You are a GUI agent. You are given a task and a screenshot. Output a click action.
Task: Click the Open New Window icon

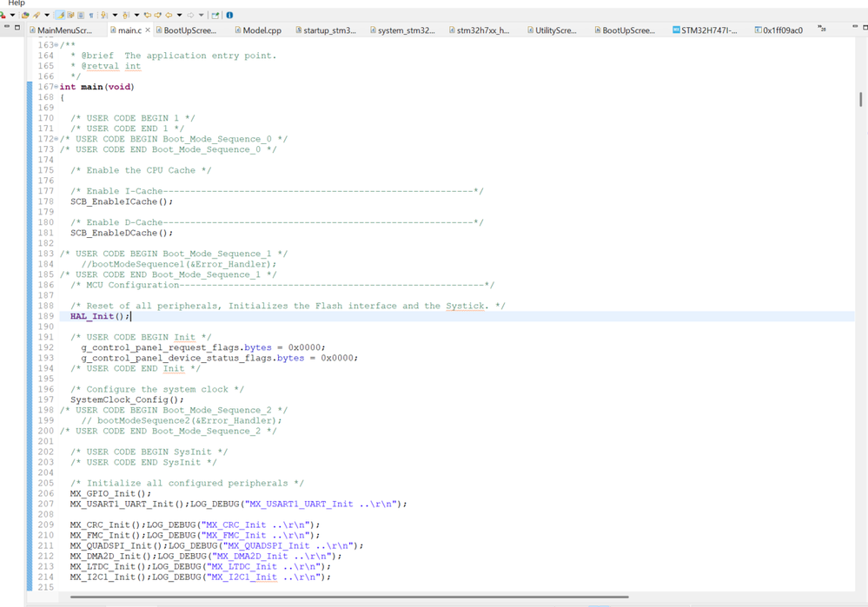[213, 14]
